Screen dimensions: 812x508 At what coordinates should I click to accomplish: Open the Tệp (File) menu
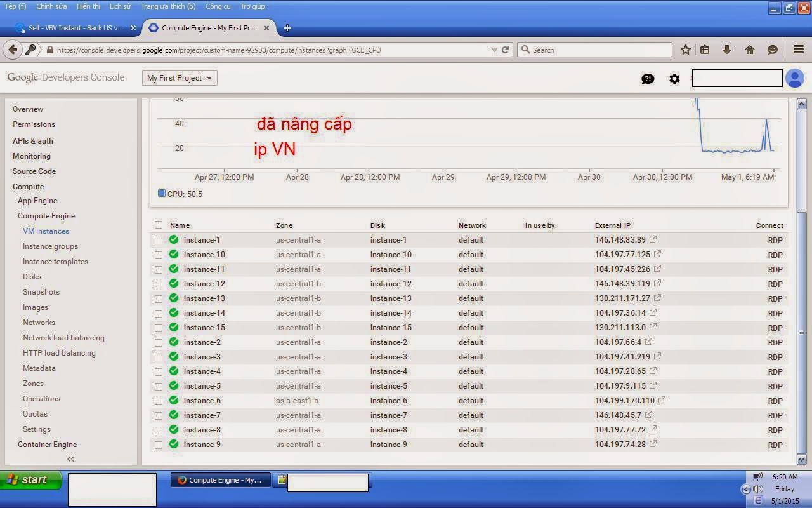coord(15,6)
